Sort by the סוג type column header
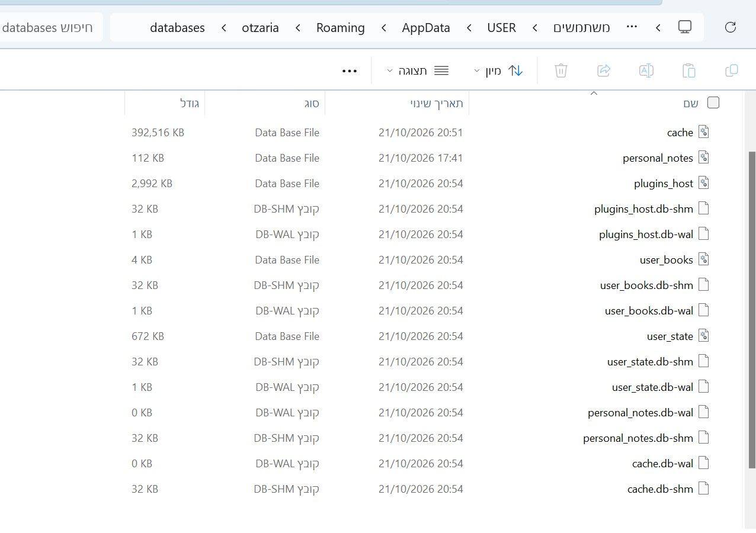The height and width of the screenshot is (533, 756). click(312, 103)
